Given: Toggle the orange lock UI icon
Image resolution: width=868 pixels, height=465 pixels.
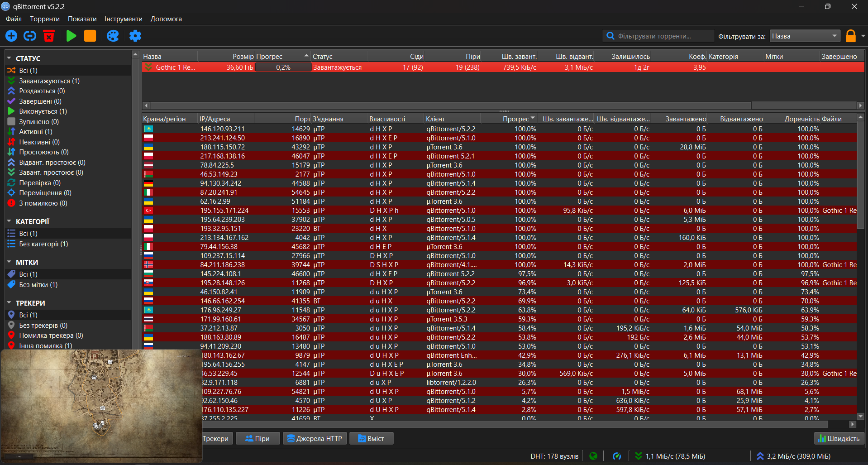Looking at the screenshot, I should point(851,36).
